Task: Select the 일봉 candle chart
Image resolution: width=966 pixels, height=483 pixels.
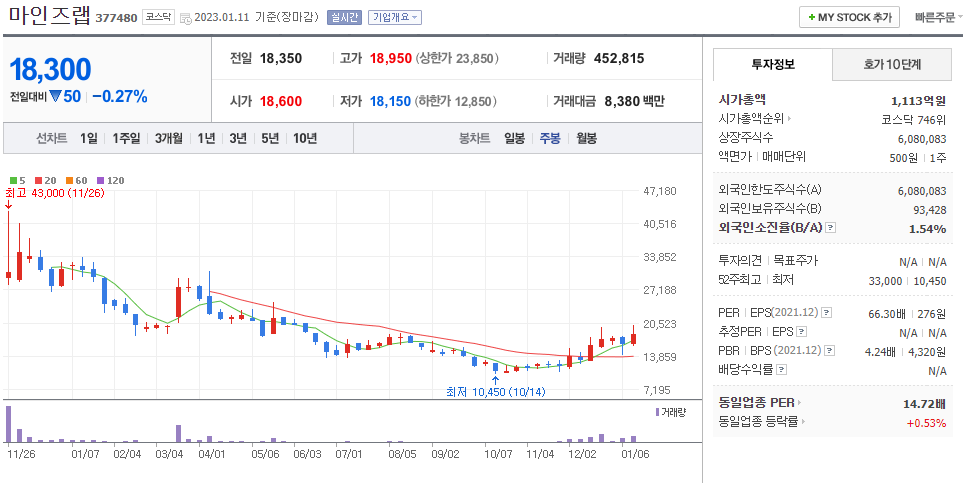Action: tap(514, 138)
